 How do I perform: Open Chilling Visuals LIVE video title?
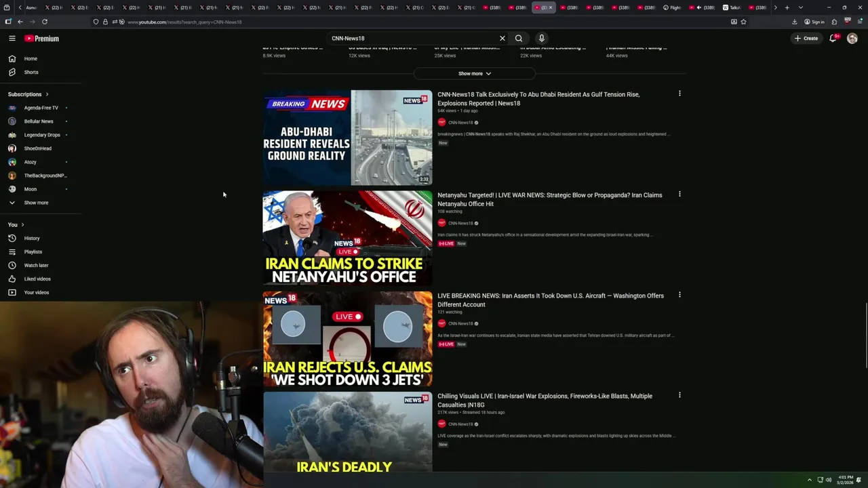point(545,401)
